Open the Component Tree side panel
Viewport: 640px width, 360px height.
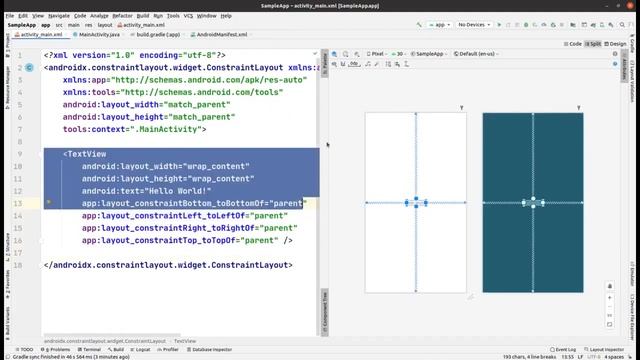(325, 312)
